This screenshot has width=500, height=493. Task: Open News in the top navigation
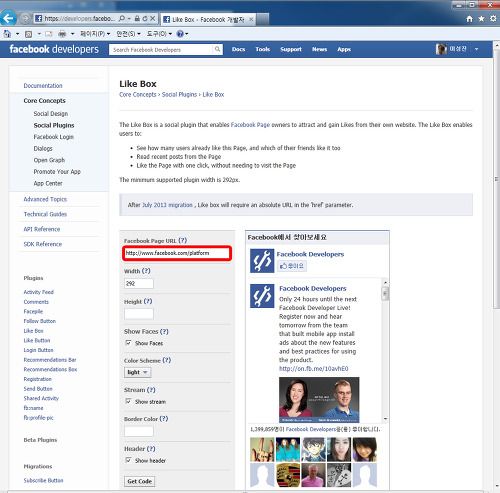point(319,49)
